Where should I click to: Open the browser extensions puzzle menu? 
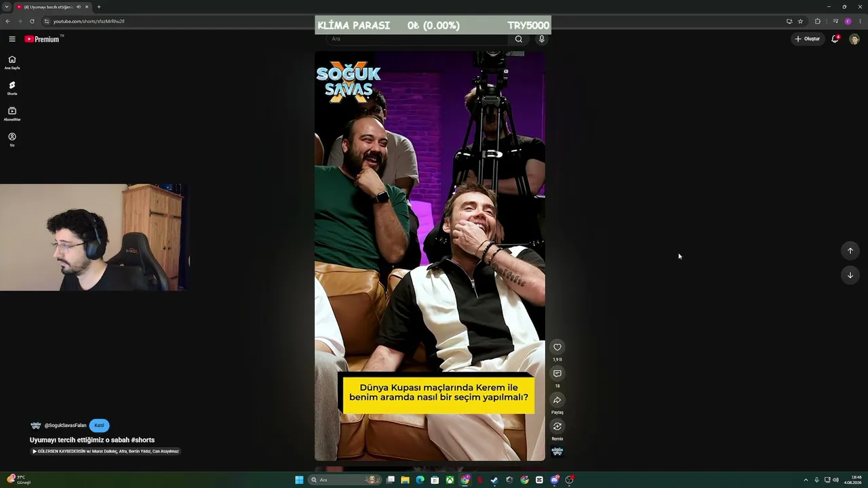pyautogui.click(x=818, y=21)
